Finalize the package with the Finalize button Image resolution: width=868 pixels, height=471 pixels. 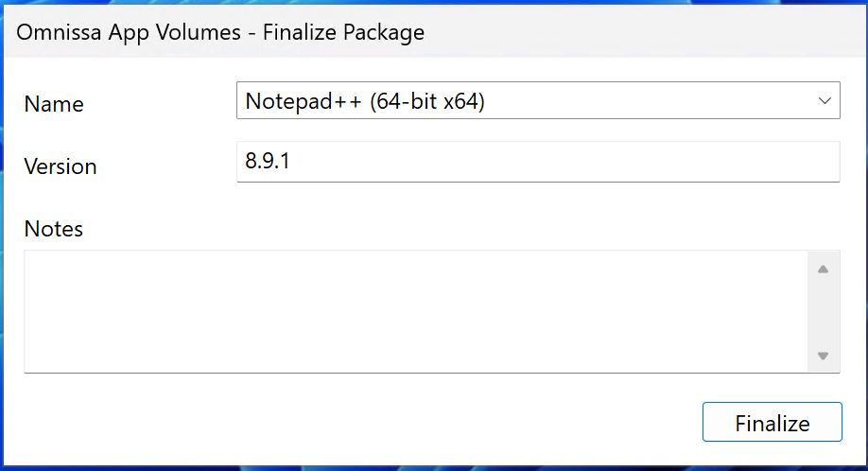(773, 423)
